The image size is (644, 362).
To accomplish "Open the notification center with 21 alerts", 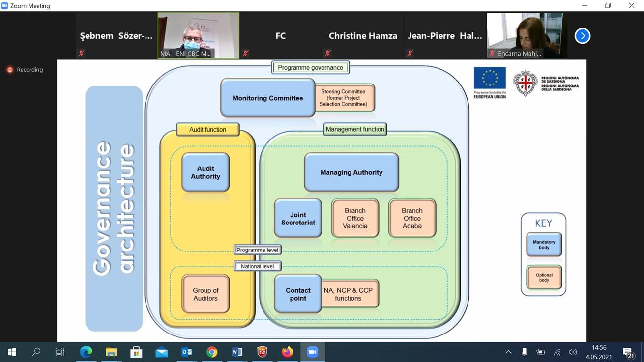I will click(x=628, y=352).
